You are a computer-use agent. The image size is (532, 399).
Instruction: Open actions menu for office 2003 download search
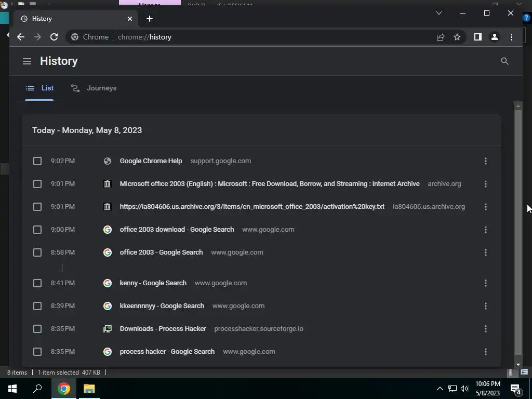point(486,230)
